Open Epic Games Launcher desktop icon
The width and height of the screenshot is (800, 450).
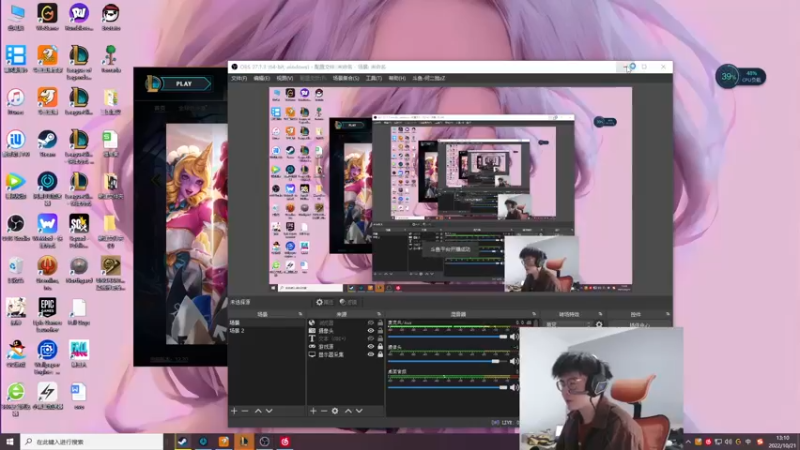(47, 315)
